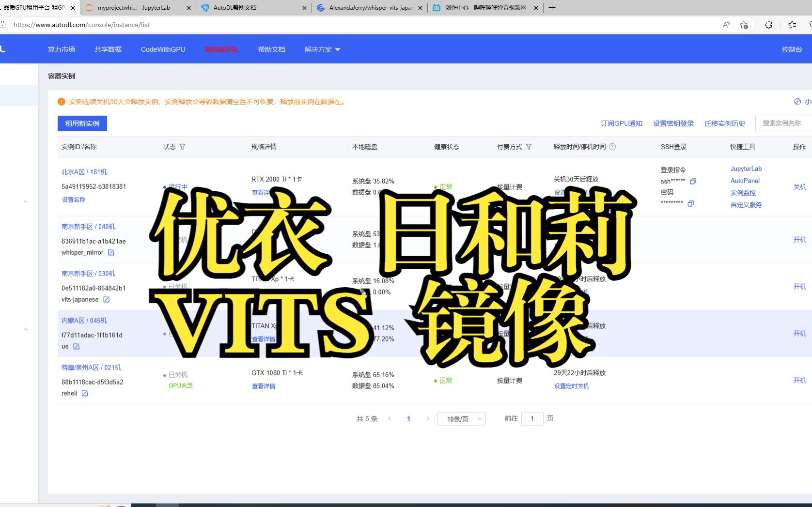Close the JupyterLab browser tab

point(188,8)
